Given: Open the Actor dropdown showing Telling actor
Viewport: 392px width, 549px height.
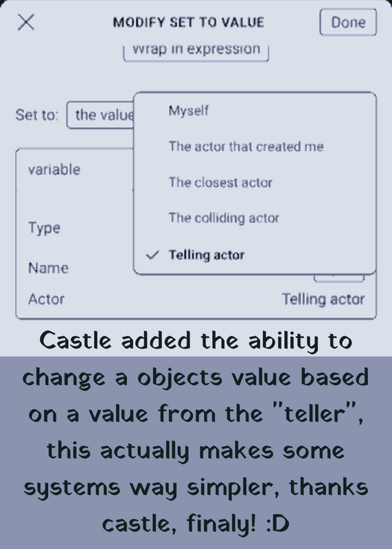Looking at the screenshot, I should pyautogui.click(x=323, y=299).
